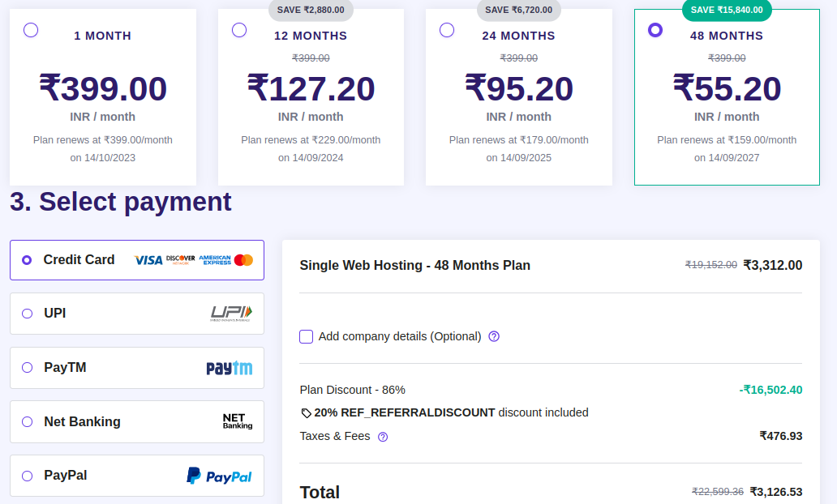Select the 48 Months plan radio button

pyautogui.click(x=655, y=30)
